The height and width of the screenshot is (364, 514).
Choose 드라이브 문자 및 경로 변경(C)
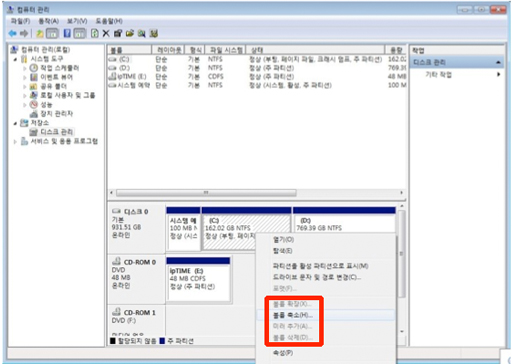(x=317, y=277)
